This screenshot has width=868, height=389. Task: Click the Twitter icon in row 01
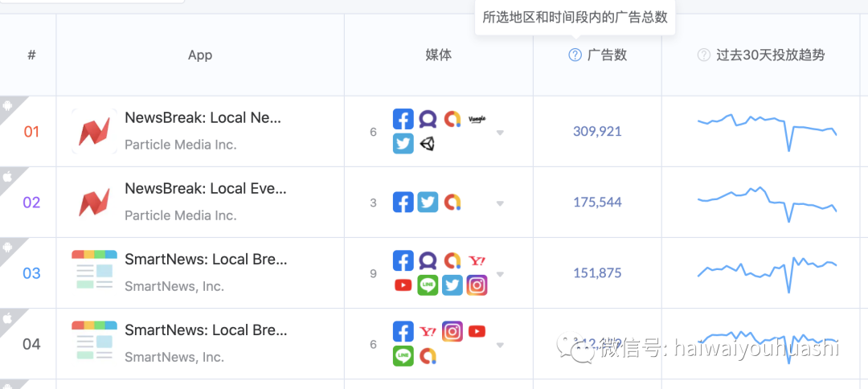[403, 144]
